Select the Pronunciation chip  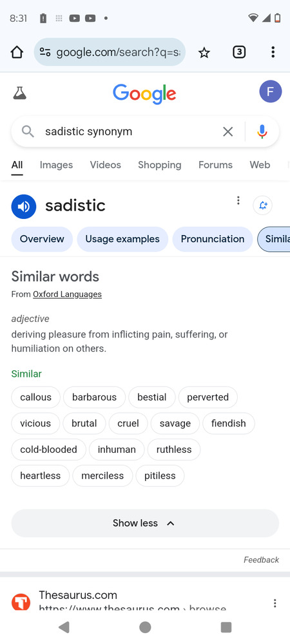(x=213, y=239)
